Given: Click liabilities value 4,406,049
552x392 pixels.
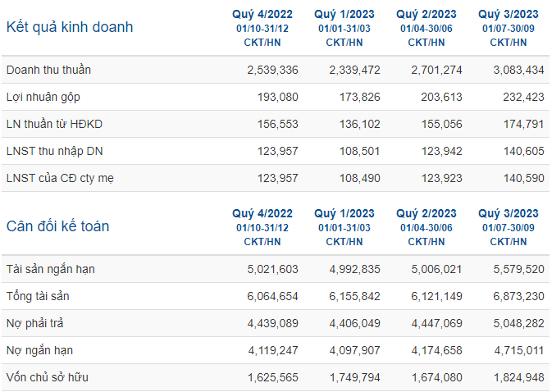Looking at the screenshot, I should point(354,324).
